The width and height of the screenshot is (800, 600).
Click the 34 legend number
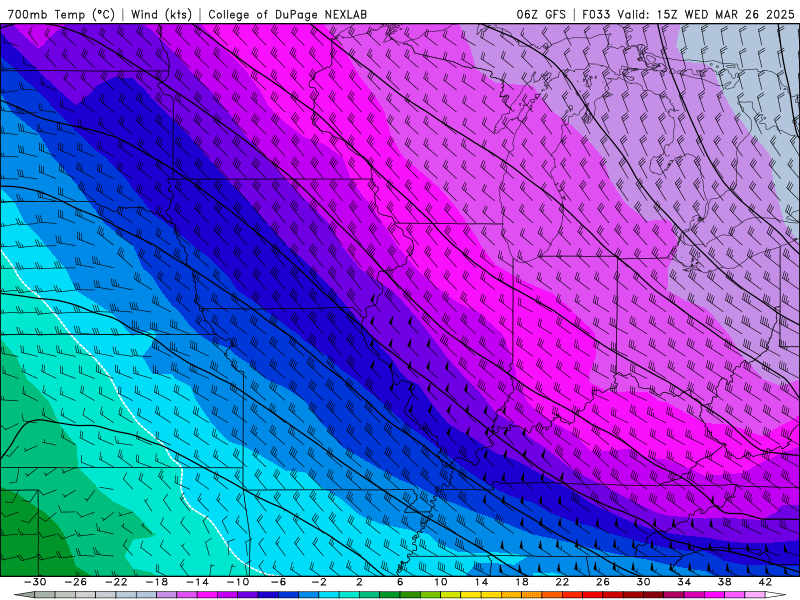click(x=684, y=582)
